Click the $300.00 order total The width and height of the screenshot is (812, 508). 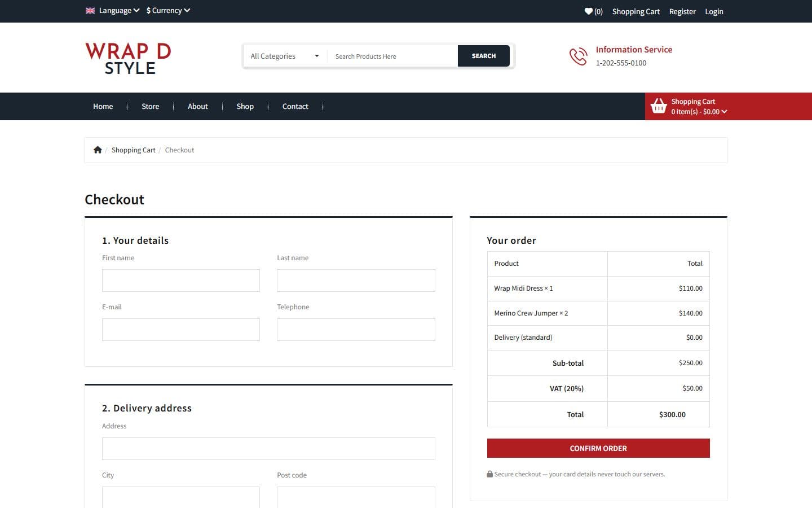click(x=672, y=414)
